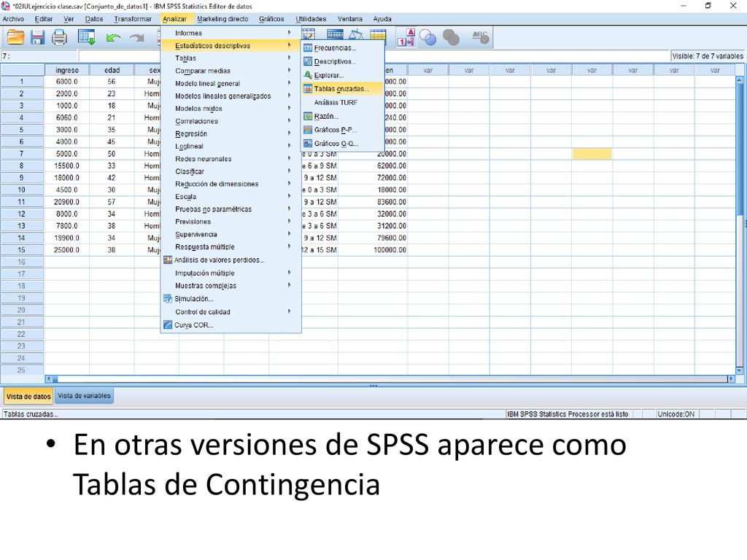Toggle the Value Labels toolbar icon
Screen dimensions: 747x560
tap(406, 37)
